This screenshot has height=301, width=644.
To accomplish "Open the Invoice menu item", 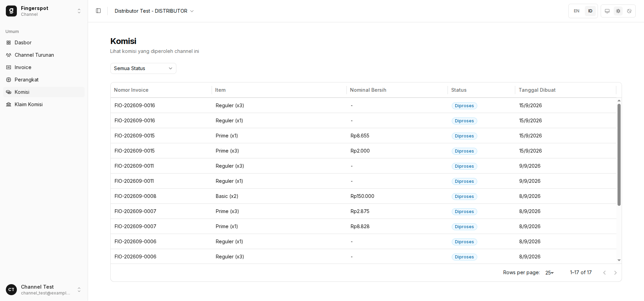I will point(44,67).
